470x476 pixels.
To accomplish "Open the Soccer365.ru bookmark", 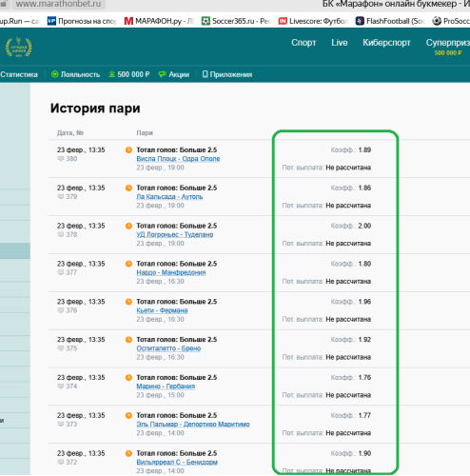I will (x=236, y=21).
